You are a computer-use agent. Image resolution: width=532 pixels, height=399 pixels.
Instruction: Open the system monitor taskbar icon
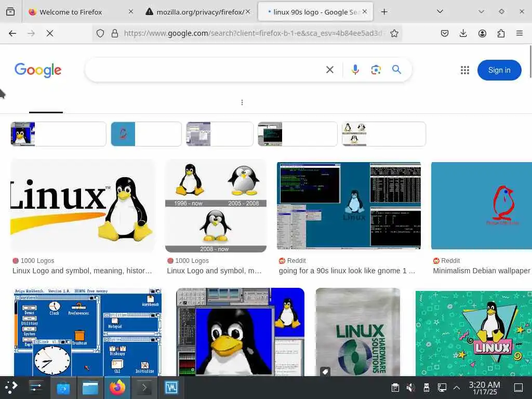(171, 388)
